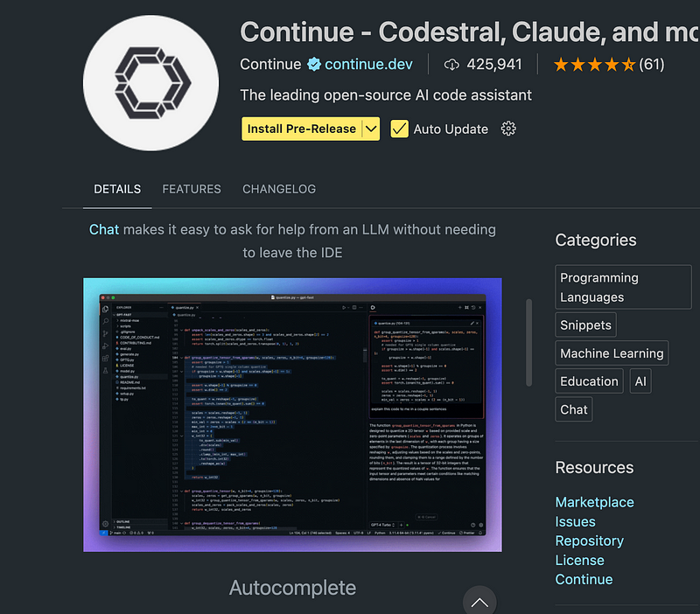Click the Chat feature screenshot thumbnail
The image size is (700, 614).
click(292, 415)
